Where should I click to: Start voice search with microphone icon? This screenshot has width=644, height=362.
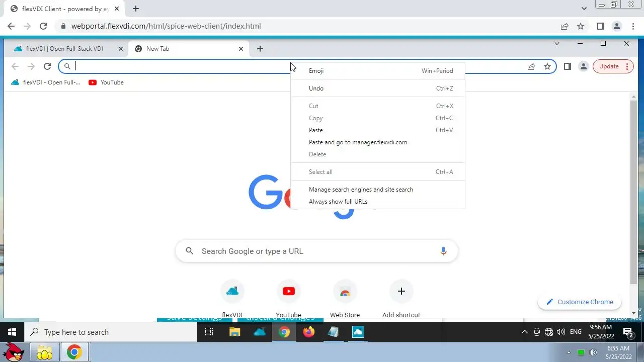[x=443, y=251]
